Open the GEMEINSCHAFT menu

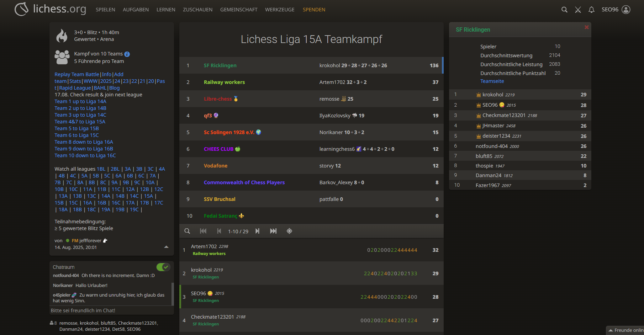click(239, 10)
